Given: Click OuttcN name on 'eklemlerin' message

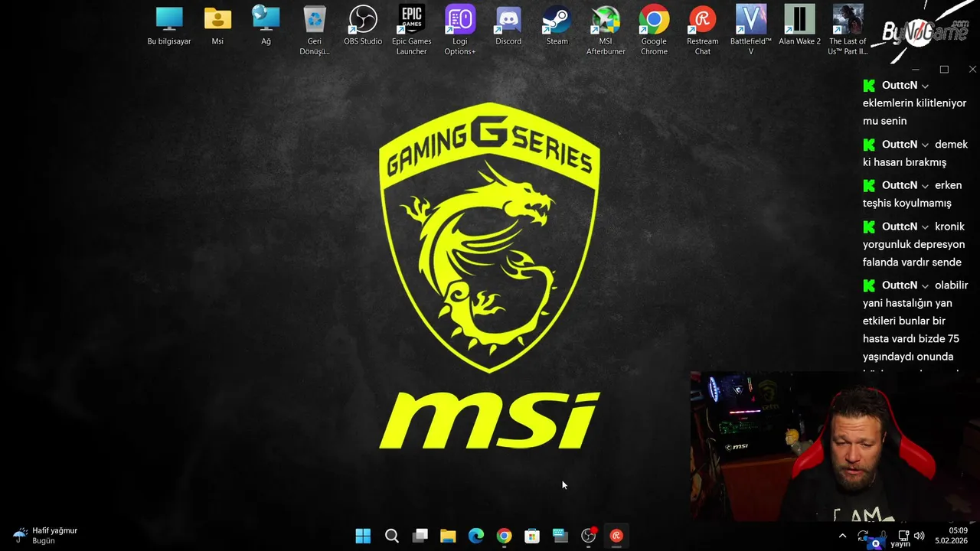Looking at the screenshot, I should point(900,85).
